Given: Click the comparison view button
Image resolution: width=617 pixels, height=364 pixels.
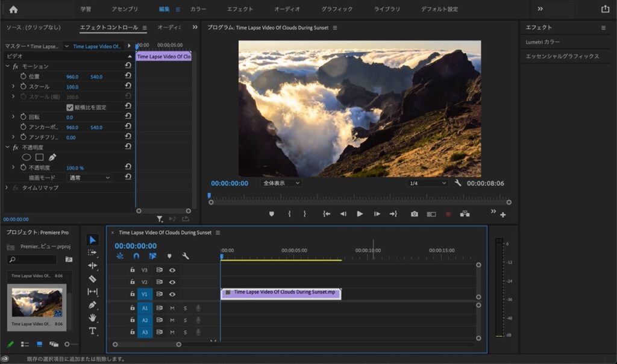Looking at the screenshot, I should (x=431, y=214).
